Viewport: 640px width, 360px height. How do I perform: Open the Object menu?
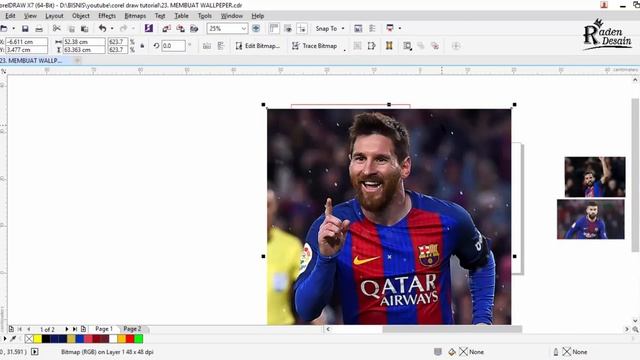pos(81,16)
